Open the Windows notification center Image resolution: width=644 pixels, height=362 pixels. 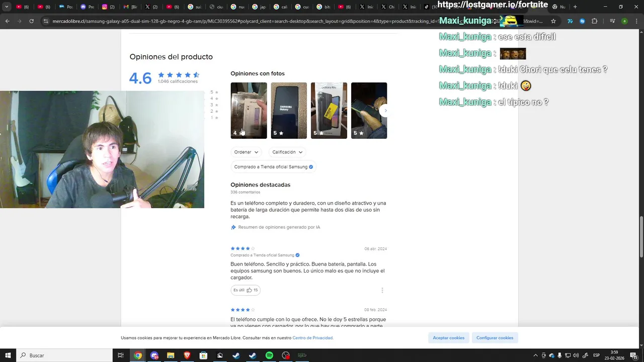[x=634, y=355]
